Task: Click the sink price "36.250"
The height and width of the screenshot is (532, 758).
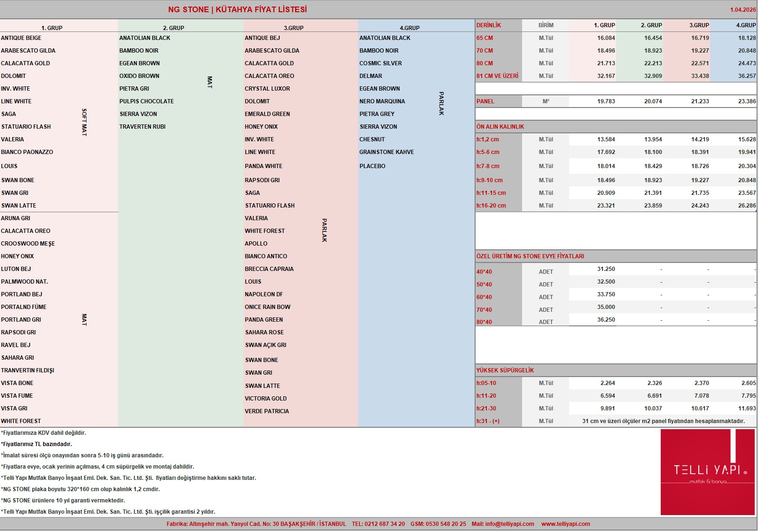Action: 606,320
